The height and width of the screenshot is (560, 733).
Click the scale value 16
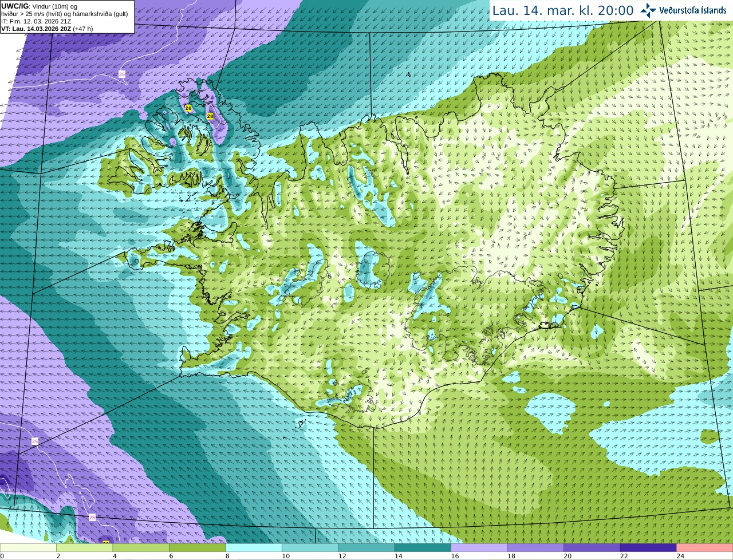tap(455, 556)
